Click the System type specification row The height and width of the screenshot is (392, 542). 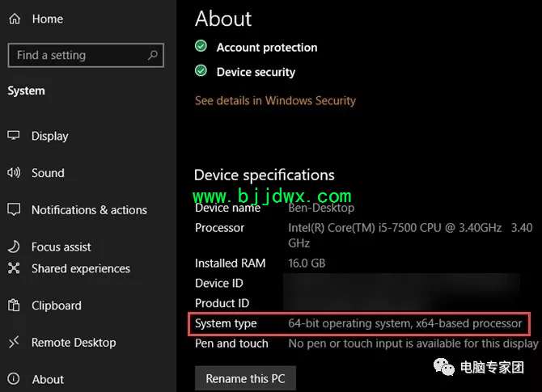[359, 323]
